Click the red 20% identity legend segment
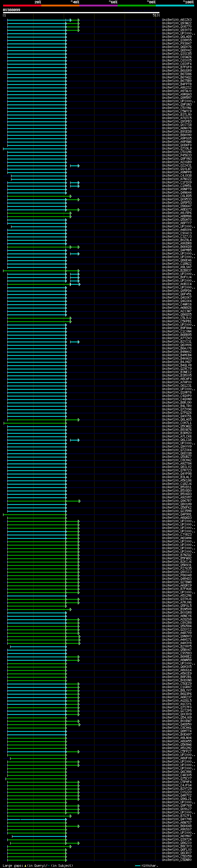The image size is (197, 868). click(22, 6)
